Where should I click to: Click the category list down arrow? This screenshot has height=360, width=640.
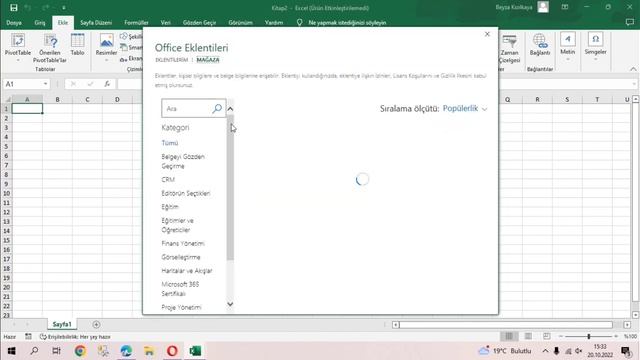[x=230, y=304]
